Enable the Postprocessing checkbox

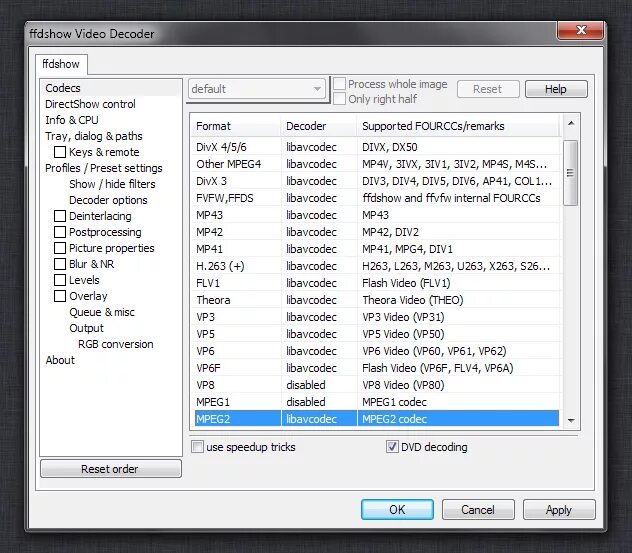60,232
